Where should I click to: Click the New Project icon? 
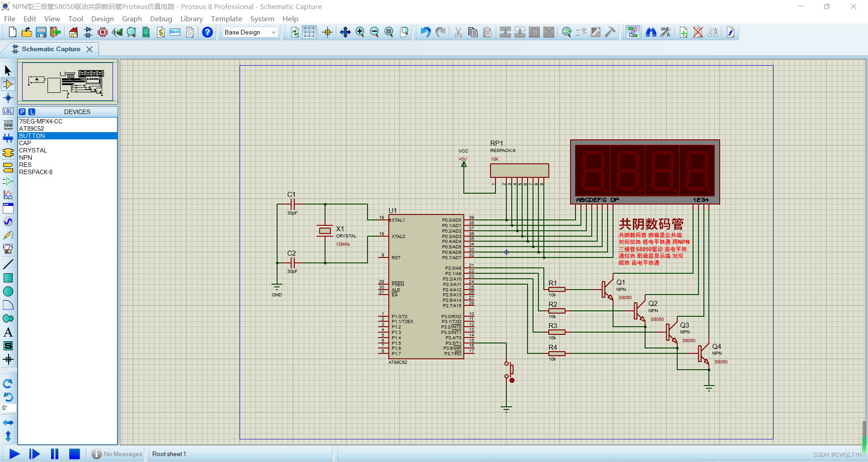12,32
